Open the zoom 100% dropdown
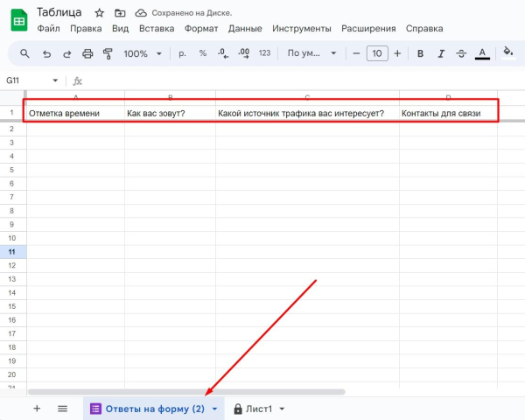Viewport: 525px width, 420px height. point(142,53)
